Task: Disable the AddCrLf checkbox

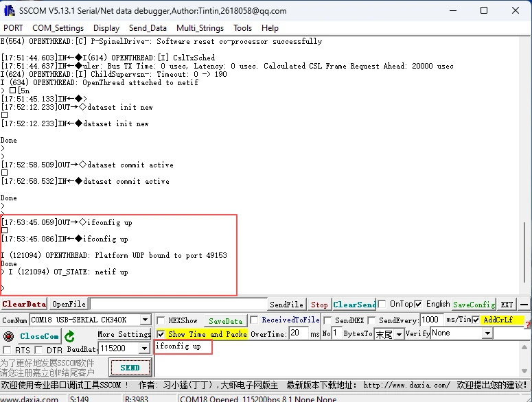Action: (476, 320)
